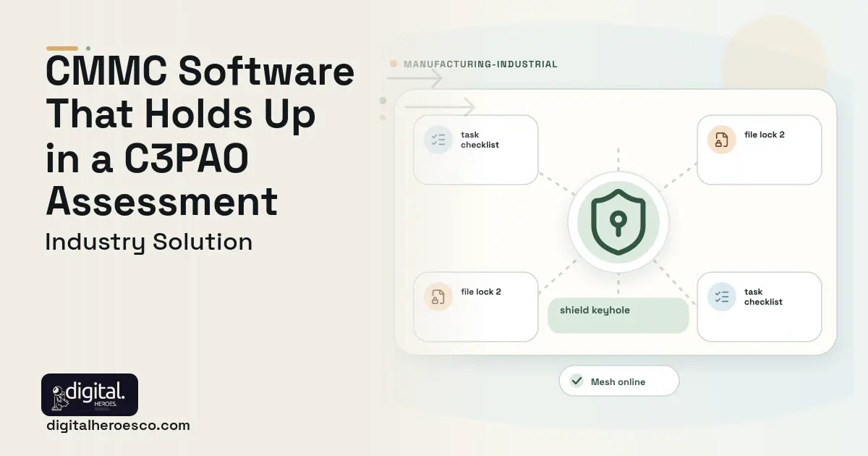The width and height of the screenshot is (868, 456).
Task: Click the CMMC Software headline
Action: [x=200, y=136]
